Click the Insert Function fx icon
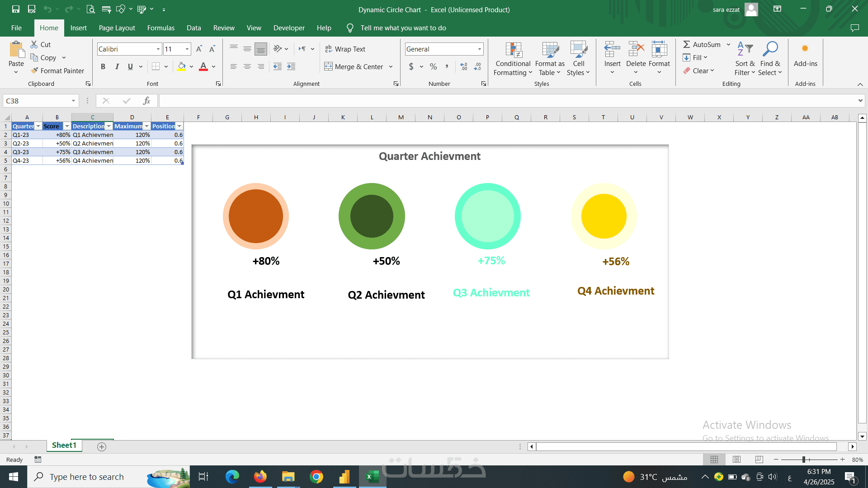Viewport: 868px width, 488px height. [146, 101]
